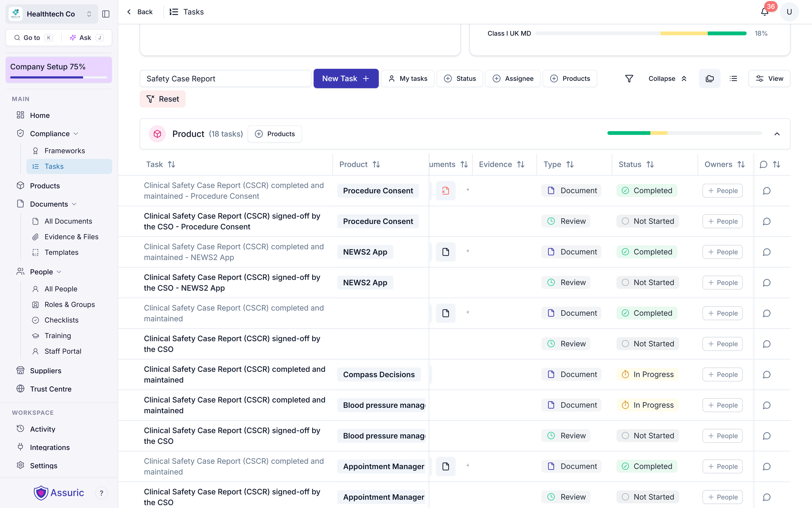The height and width of the screenshot is (508, 812).
Task: Open Roles & Groups
Action: (x=70, y=304)
